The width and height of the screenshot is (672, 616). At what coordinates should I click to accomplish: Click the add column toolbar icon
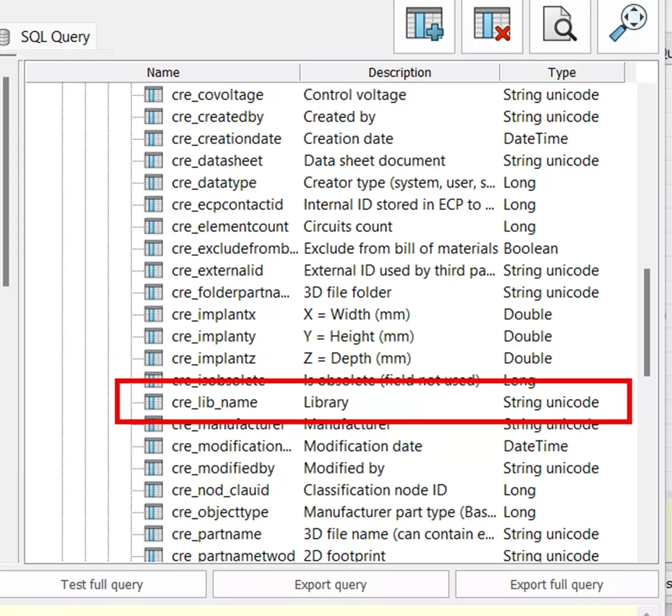(424, 26)
